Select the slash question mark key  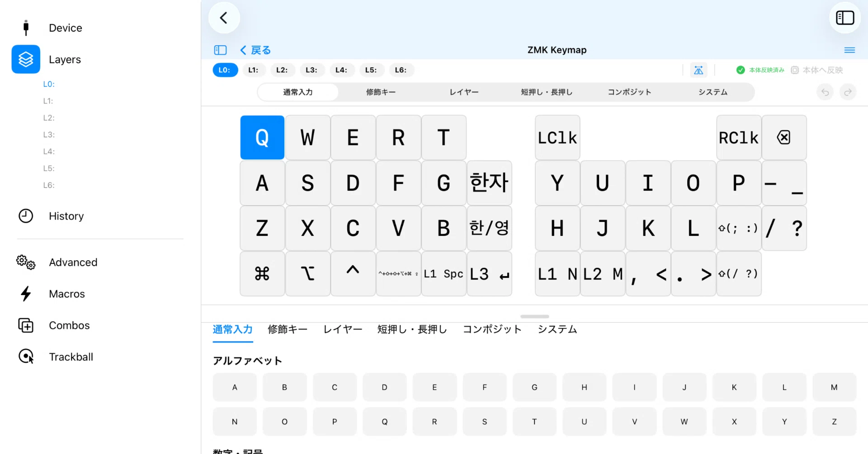click(784, 228)
